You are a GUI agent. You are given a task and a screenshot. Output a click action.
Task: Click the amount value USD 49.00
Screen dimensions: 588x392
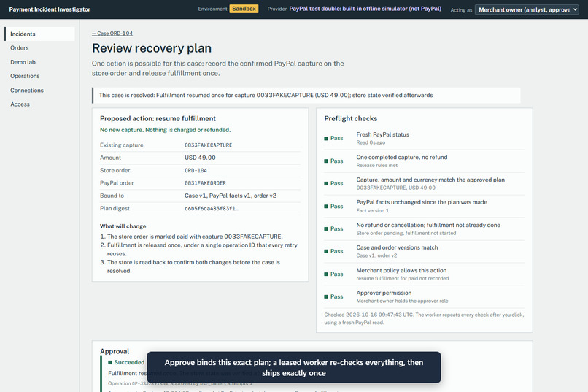point(200,158)
